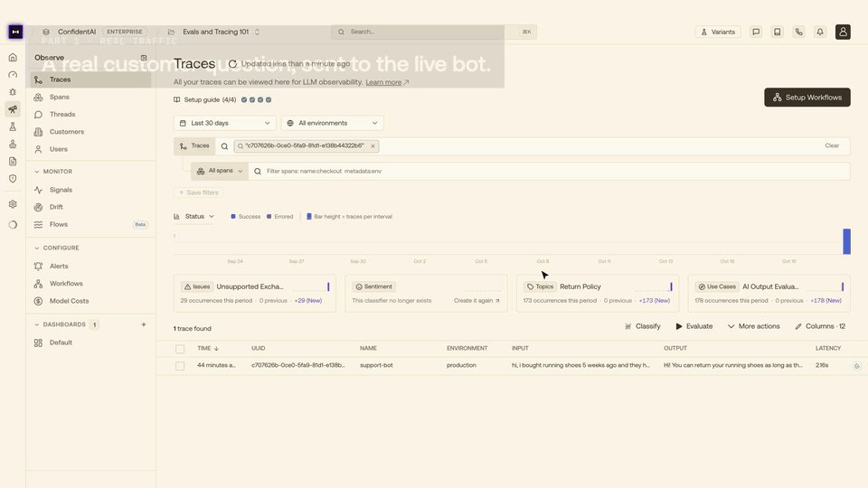Open the home icon in left rail
Image resolution: width=868 pixels, height=488 pixels.
13,58
